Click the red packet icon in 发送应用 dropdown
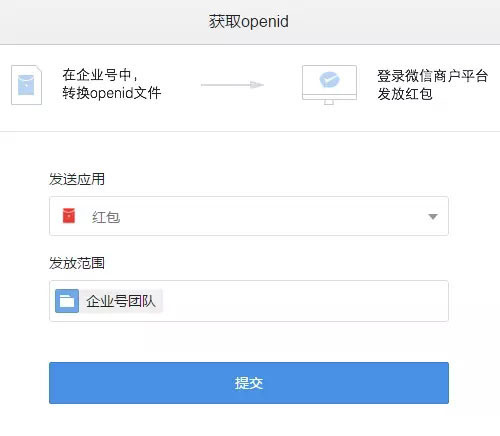The width and height of the screenshot is (500, 436). pyautogui.click(x=69, y=216)
